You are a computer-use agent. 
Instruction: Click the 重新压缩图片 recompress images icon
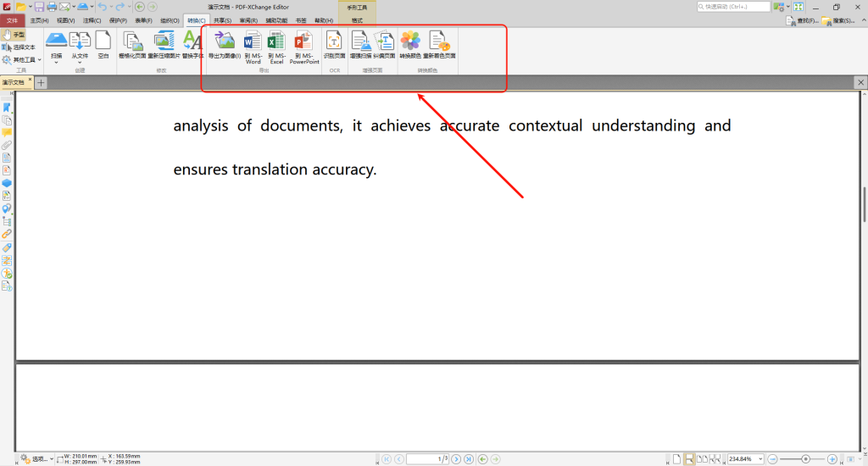[164, 45]
